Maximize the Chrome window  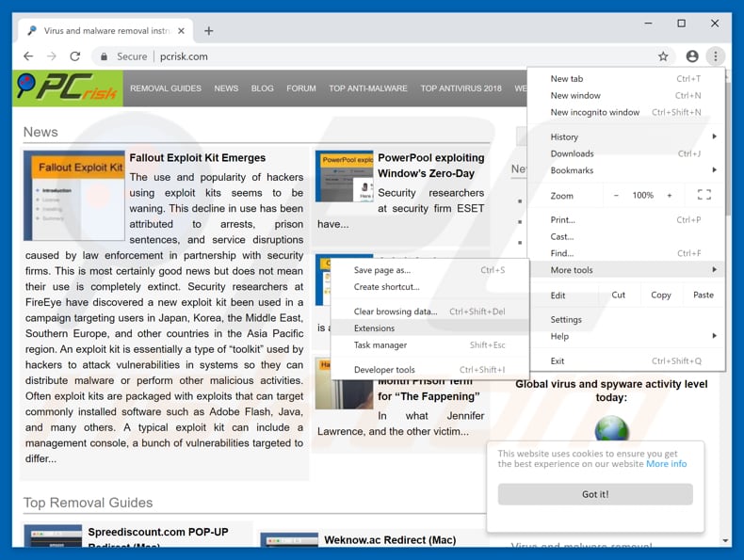pyautogui.click(x=681, y=24)
